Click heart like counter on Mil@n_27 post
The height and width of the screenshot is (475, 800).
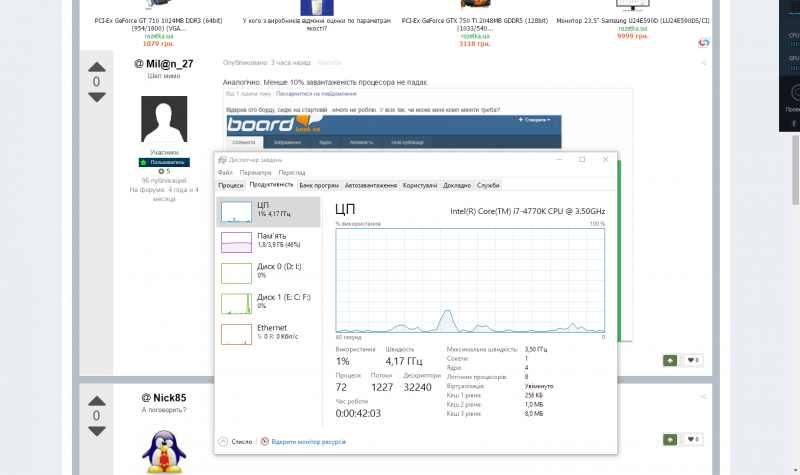click(692, 360)
